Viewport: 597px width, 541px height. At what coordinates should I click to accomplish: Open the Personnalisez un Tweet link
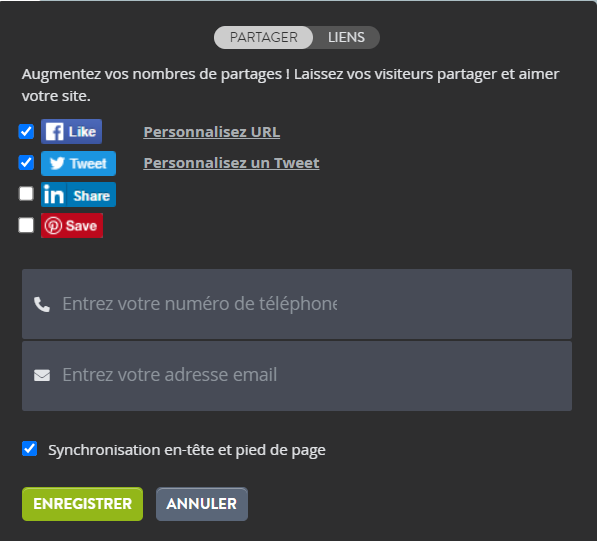tap(231, 163)
